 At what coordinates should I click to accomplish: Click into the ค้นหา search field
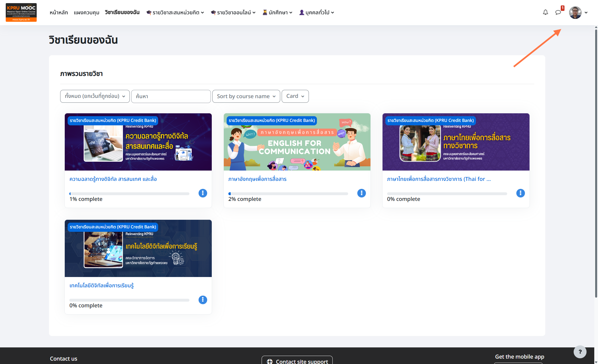171,96
